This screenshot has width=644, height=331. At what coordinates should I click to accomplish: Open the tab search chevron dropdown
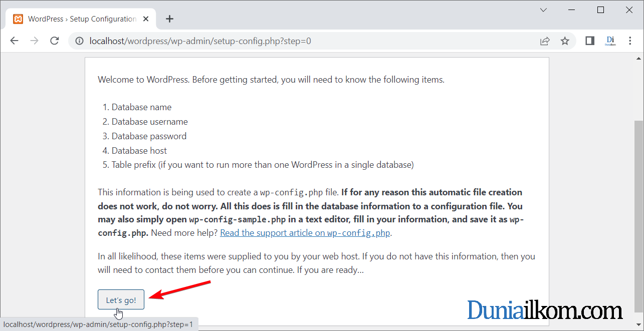click(543, 10)
